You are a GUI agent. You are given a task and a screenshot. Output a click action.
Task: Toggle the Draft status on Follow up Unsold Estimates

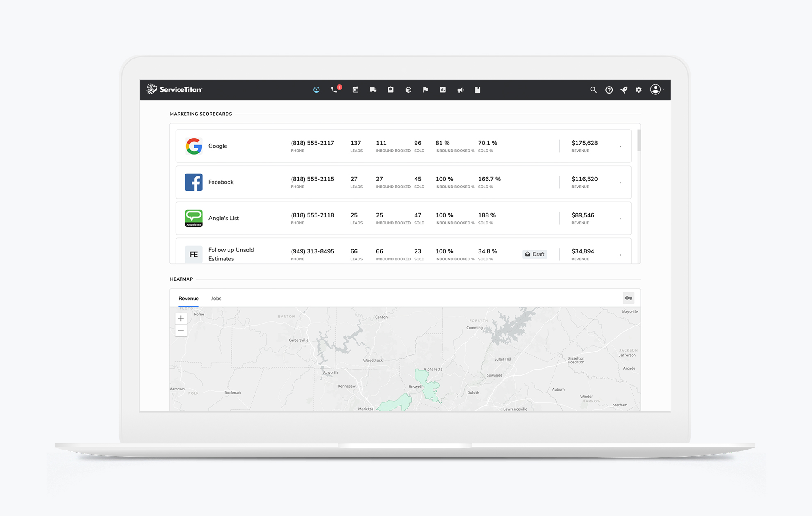(x=534, y=254)
